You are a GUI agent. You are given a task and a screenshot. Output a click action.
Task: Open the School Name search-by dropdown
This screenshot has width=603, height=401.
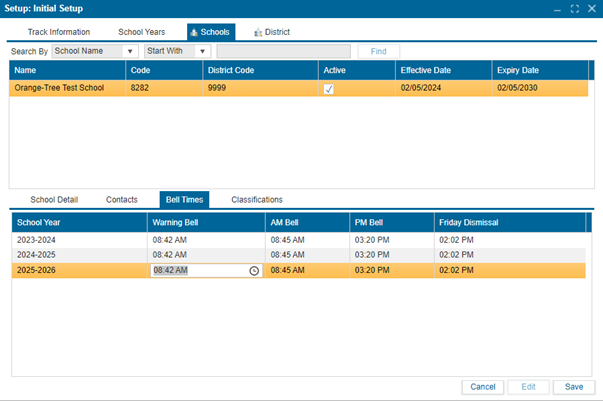coord(131,51)
